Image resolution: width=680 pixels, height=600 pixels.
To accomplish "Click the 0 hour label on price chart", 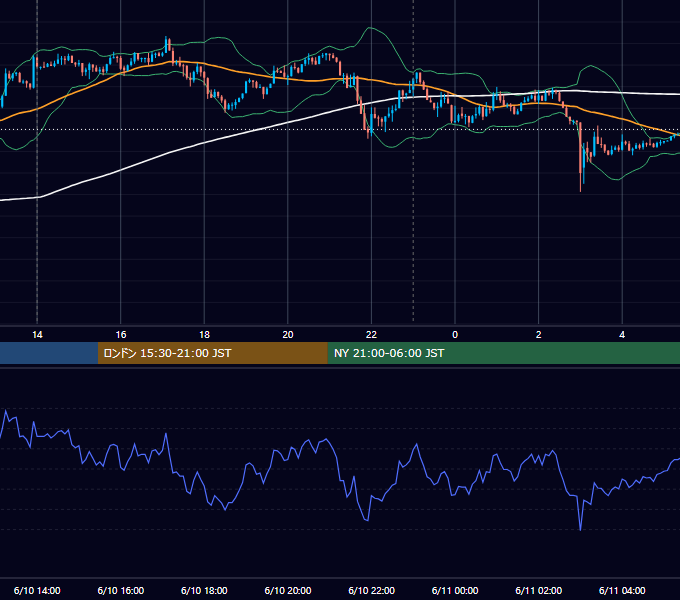I will tap(455, 335).
